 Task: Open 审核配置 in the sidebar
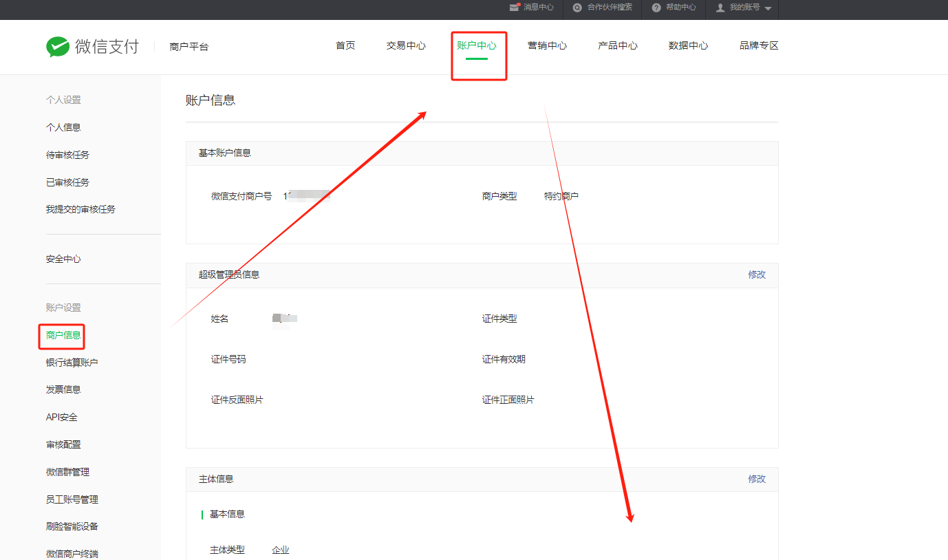pos(63,444)
